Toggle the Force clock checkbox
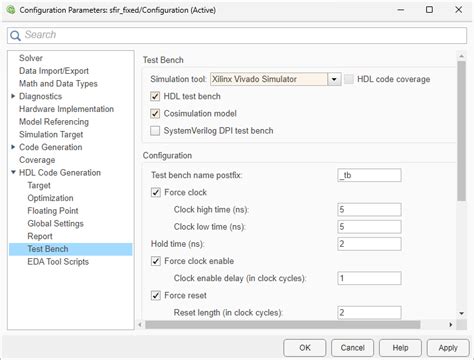474x360 pixels. (156, 192)
